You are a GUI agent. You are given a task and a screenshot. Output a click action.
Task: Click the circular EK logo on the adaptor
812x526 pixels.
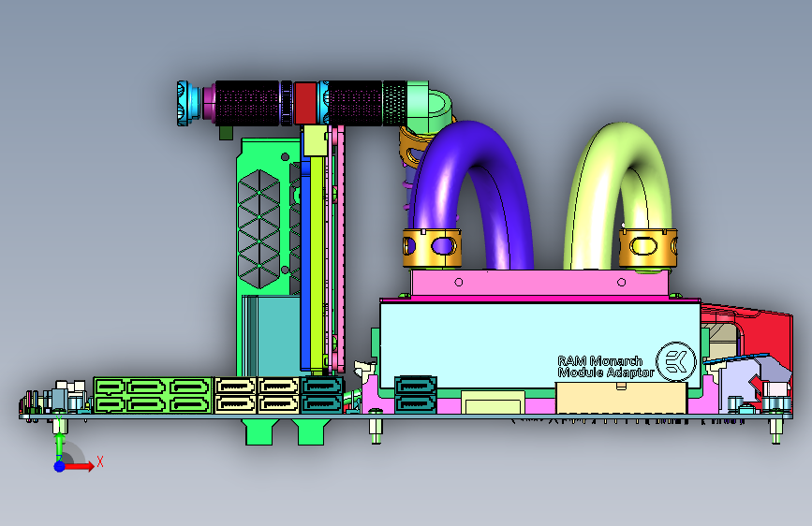point(676,361)
